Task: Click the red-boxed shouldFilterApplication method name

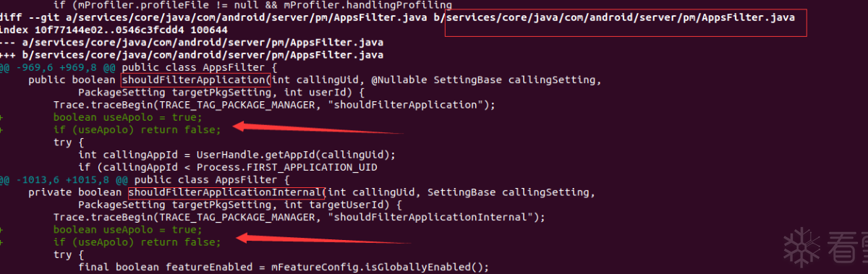Action: point(195,80)
